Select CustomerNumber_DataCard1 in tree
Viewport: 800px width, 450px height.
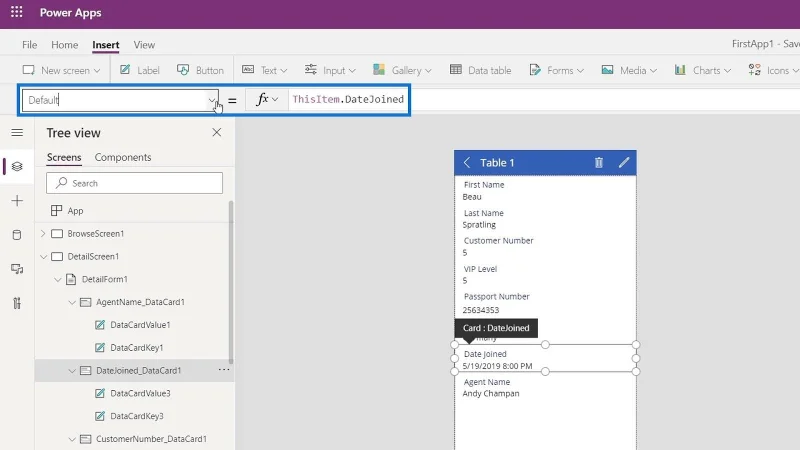(152, 439)
